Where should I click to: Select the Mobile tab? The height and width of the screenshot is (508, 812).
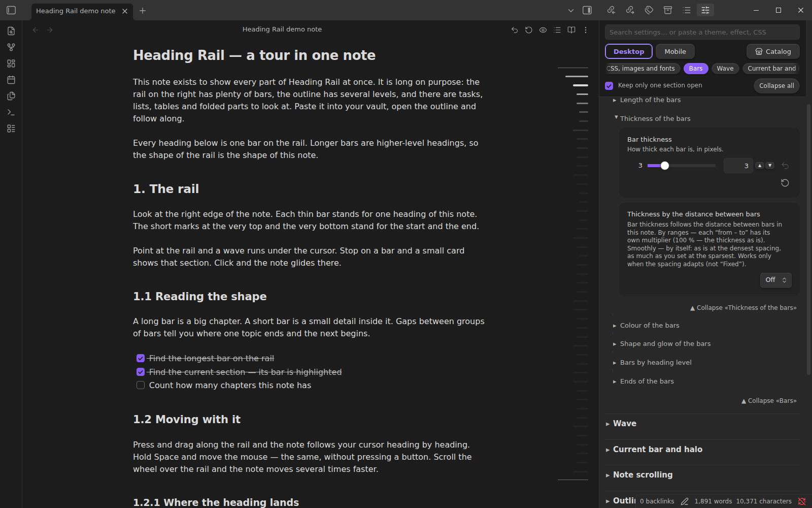click(x=675, y=51)
